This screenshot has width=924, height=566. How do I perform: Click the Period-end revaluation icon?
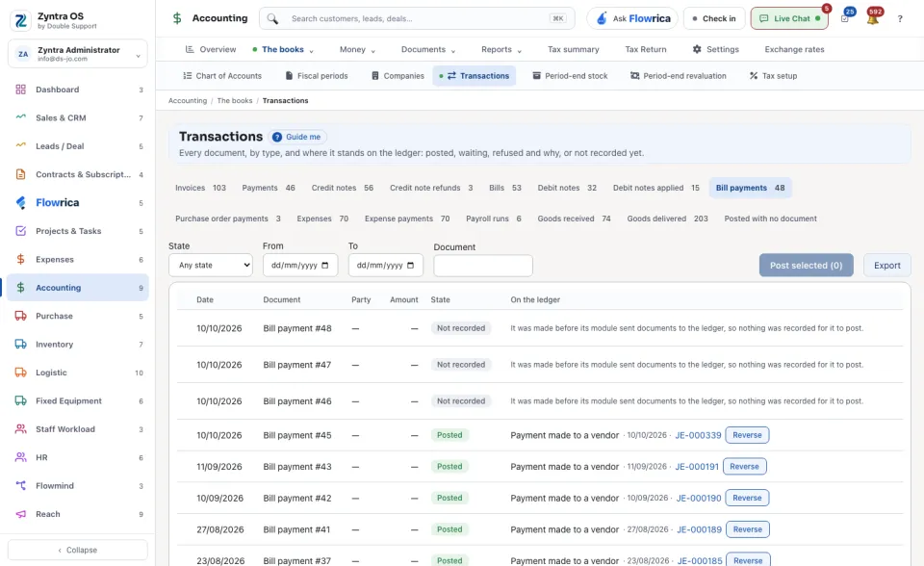[x=634, y=76]
